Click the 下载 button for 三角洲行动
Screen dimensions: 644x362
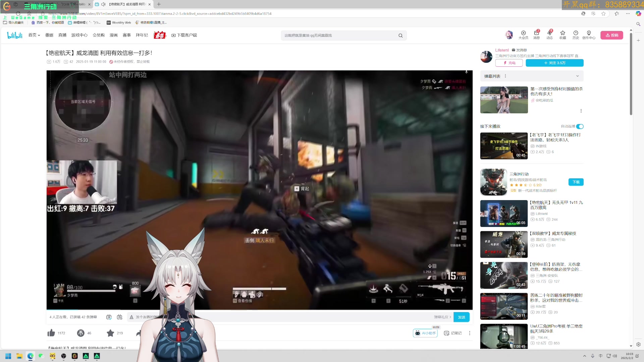pos(576,182)
